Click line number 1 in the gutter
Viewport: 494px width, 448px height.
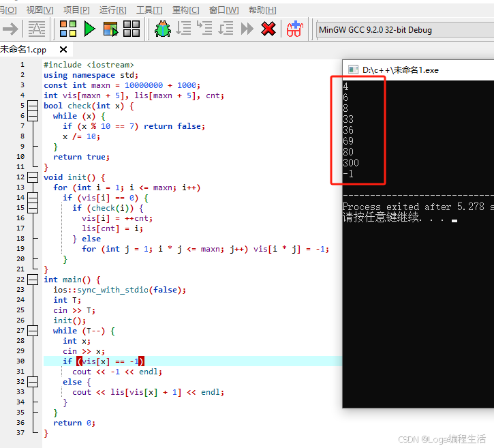[x=22, y=65]
